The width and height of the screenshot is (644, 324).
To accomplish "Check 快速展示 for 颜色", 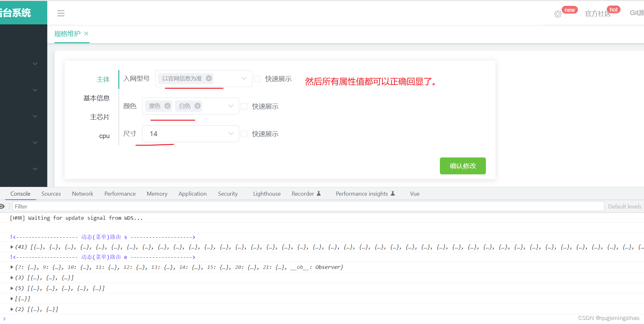I will (x=244, y=106).
